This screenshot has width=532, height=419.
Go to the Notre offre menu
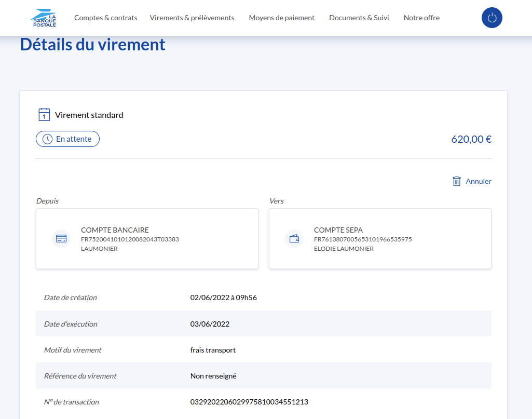pos(421,18)
